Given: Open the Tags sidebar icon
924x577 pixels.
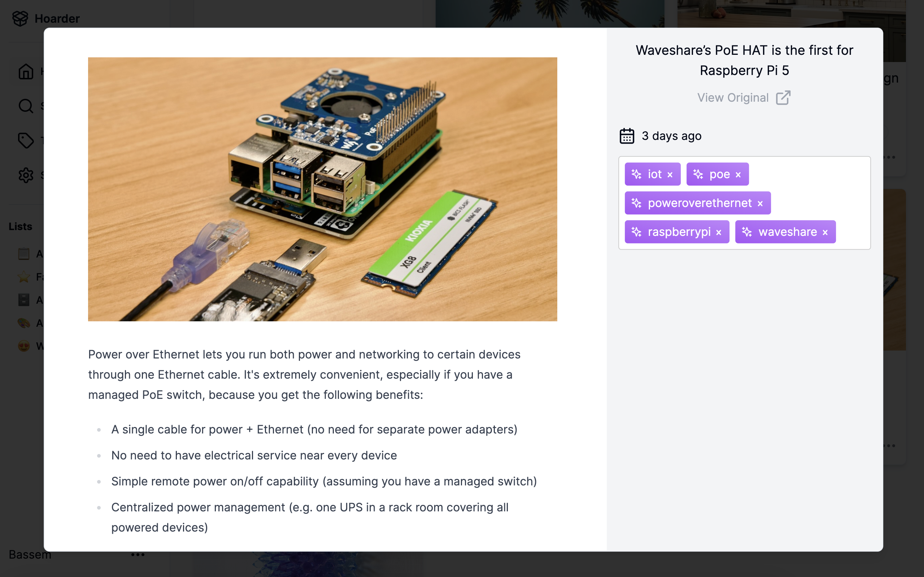Looking at the screenshot, I should click(x=26, y=140).
